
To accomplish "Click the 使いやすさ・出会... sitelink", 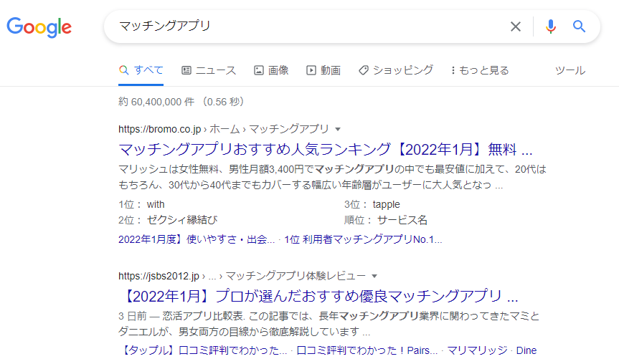I will pyautogui.click(x=197, y=239).
